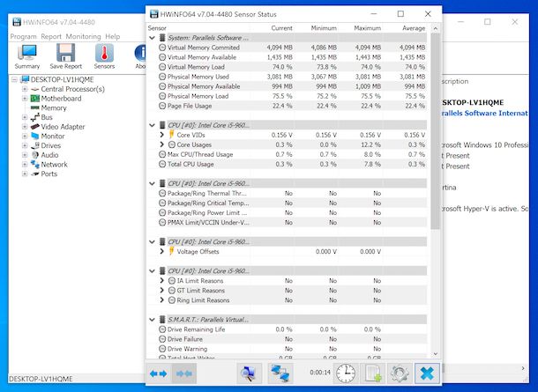Click the Memory chip icon in the tree
Image resolution: width=538 pixels, height=392 pixels.
click(x=35, y=108)
